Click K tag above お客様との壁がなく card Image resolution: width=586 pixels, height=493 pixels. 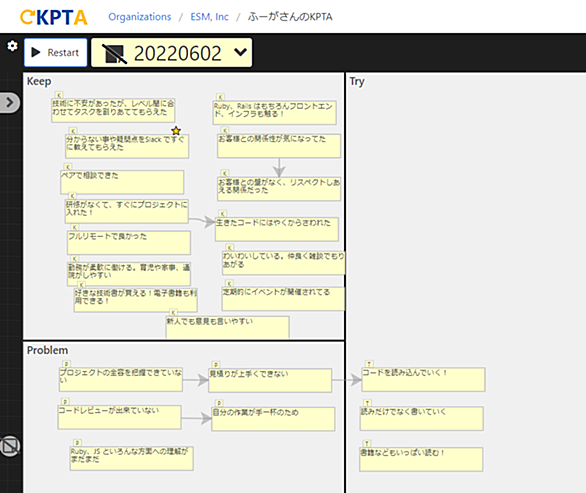point(225,173)
